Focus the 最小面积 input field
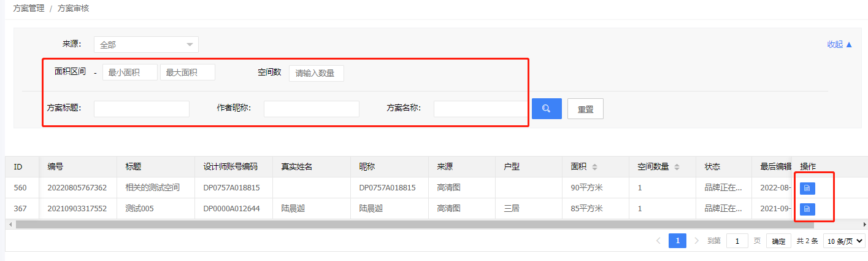 [x=129, y=72]
